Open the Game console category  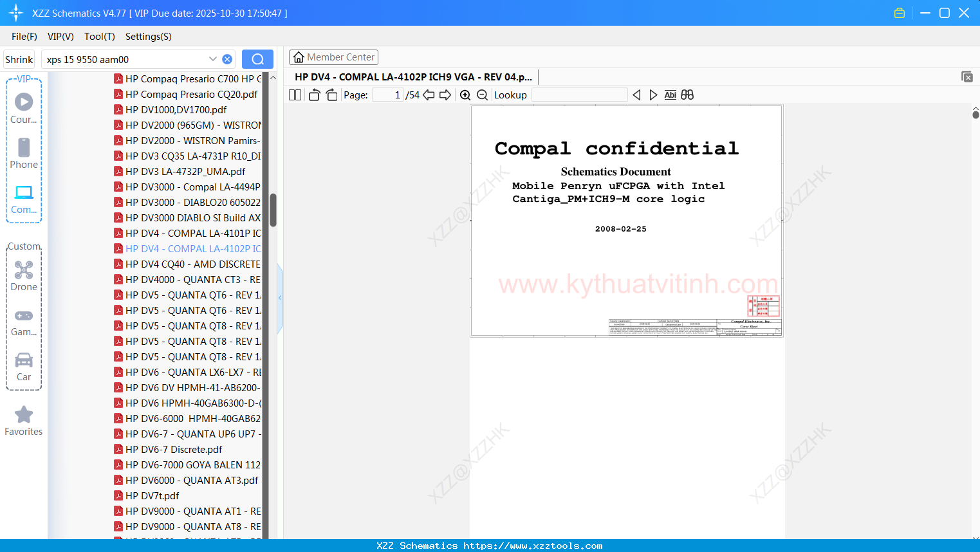[x=24, y=322]
